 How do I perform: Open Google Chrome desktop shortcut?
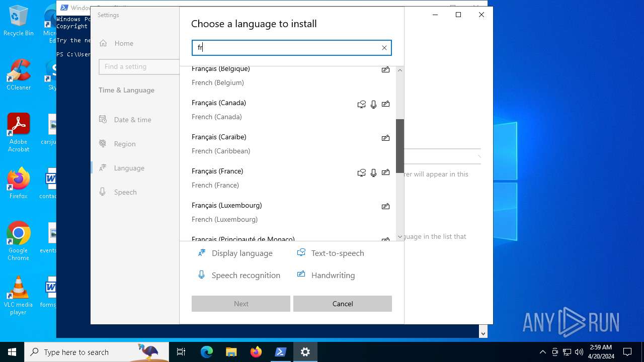[19, 241]
